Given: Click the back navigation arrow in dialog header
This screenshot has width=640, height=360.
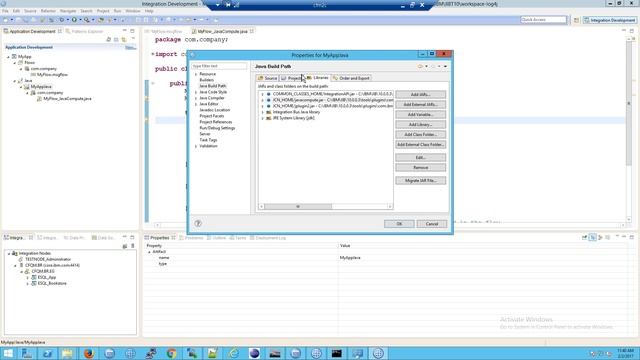Looking at the screenshot, I should tap(420, 66).
